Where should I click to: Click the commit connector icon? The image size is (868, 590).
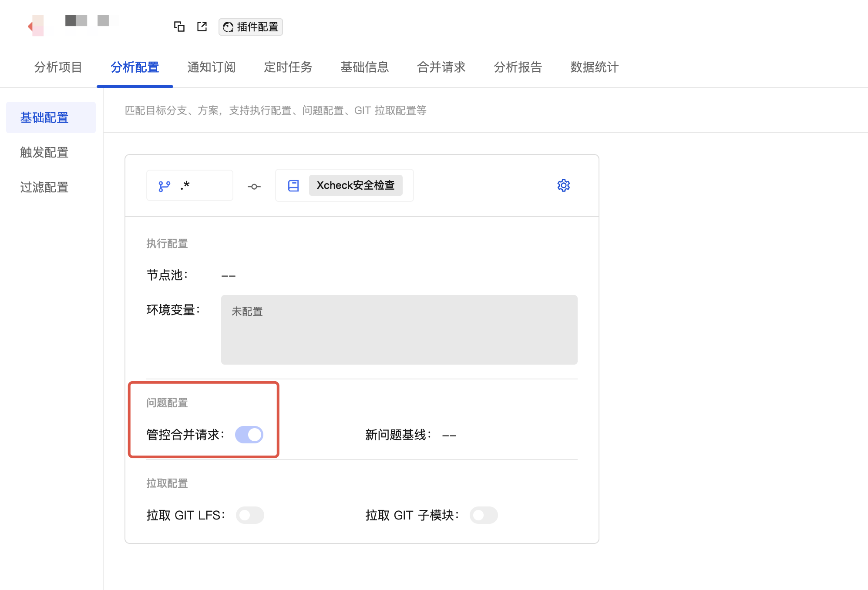[254, 187]
